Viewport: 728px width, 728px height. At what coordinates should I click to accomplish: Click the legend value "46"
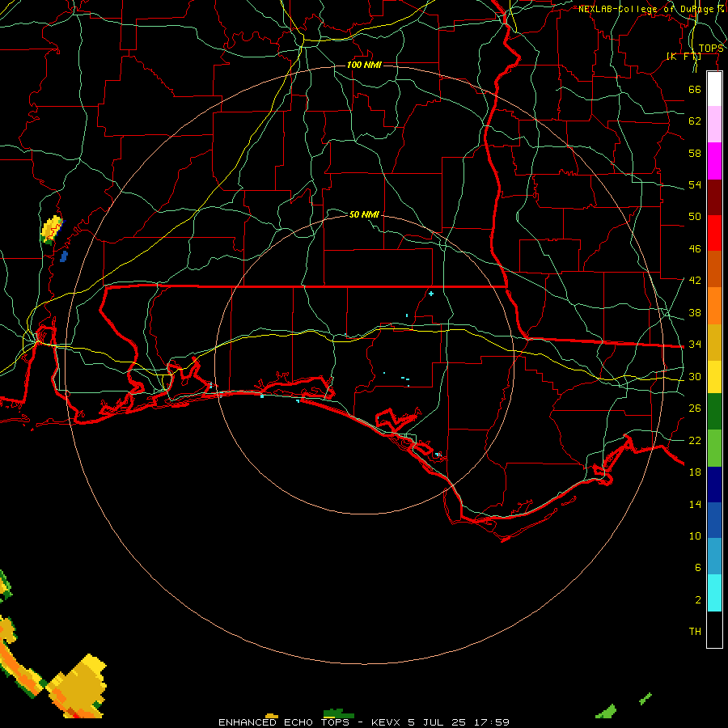695,249
